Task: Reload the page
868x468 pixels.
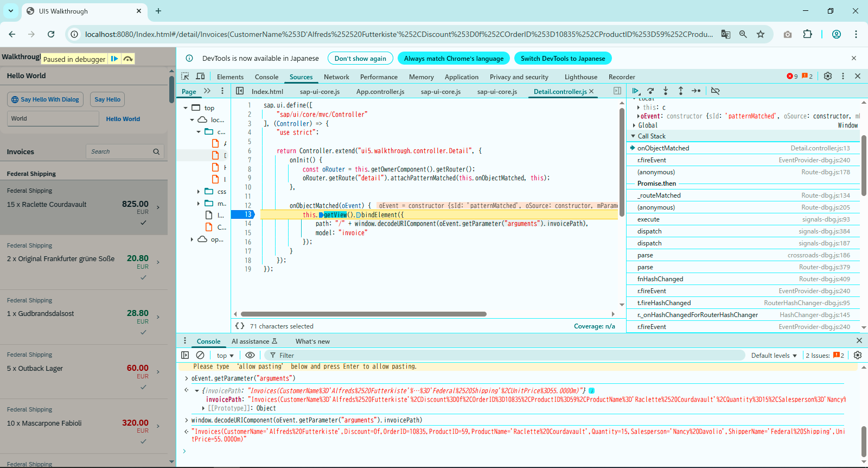Action: pyautogui.click(x=51, y=34)
